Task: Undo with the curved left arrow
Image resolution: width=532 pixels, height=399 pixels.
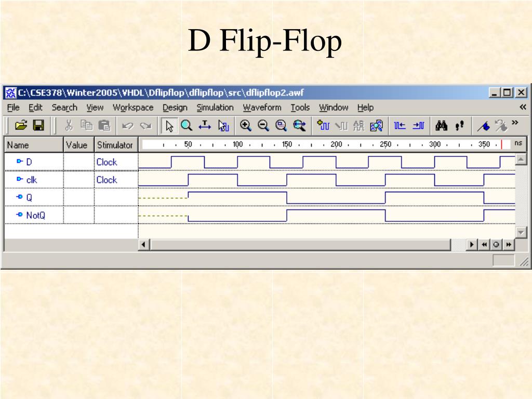Action: point(128,126)
